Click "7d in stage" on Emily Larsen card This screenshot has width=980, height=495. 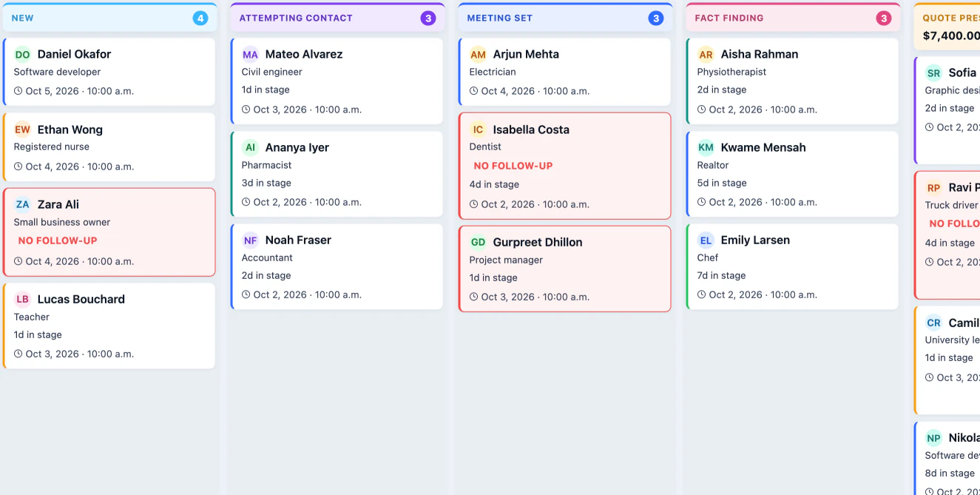point(722,275)
